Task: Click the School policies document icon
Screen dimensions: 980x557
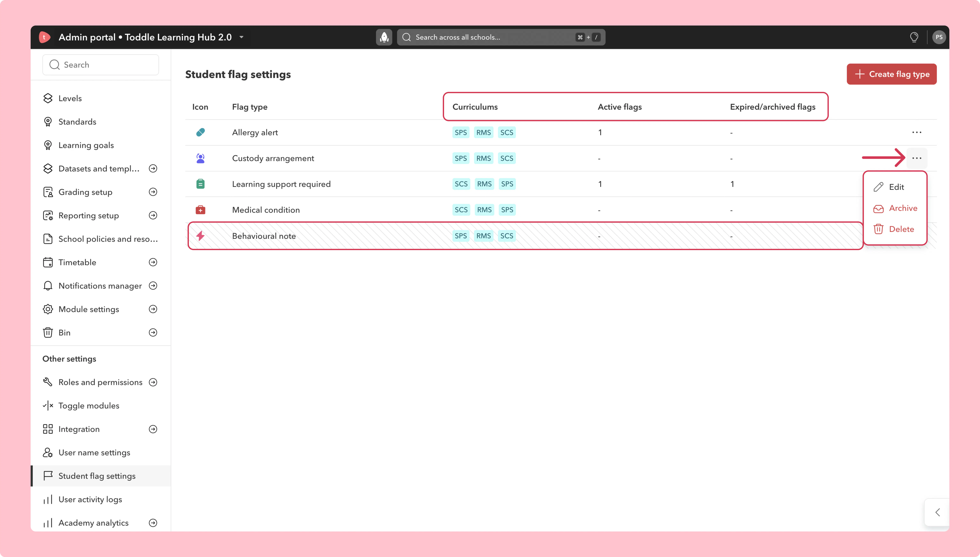Action: pos(48,239)
